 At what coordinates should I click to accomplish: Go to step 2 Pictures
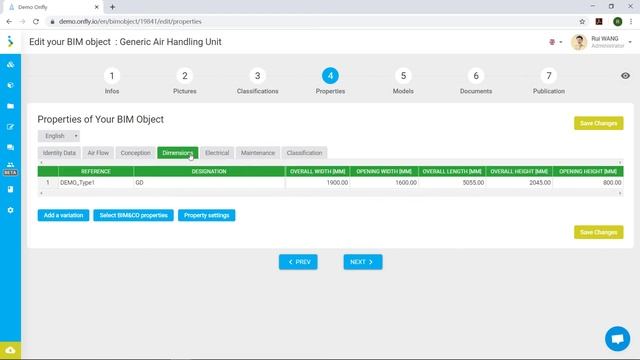click(x=185, y=81)
